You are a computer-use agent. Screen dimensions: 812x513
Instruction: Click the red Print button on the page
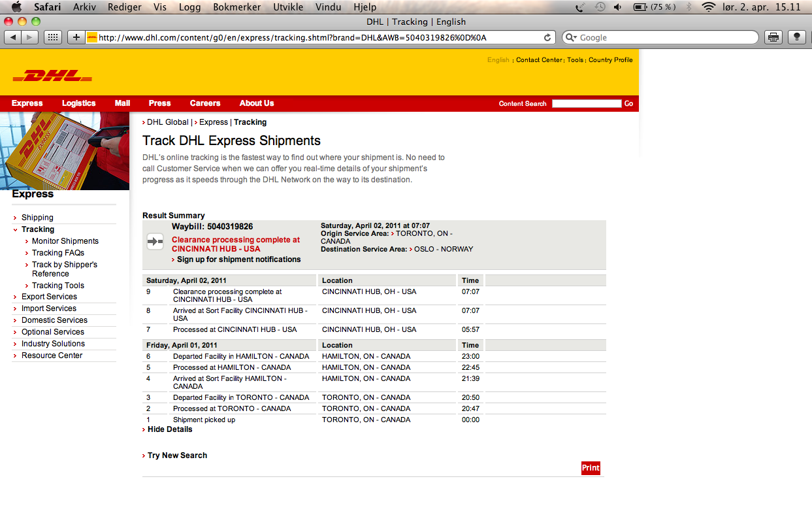click(591, 468)
